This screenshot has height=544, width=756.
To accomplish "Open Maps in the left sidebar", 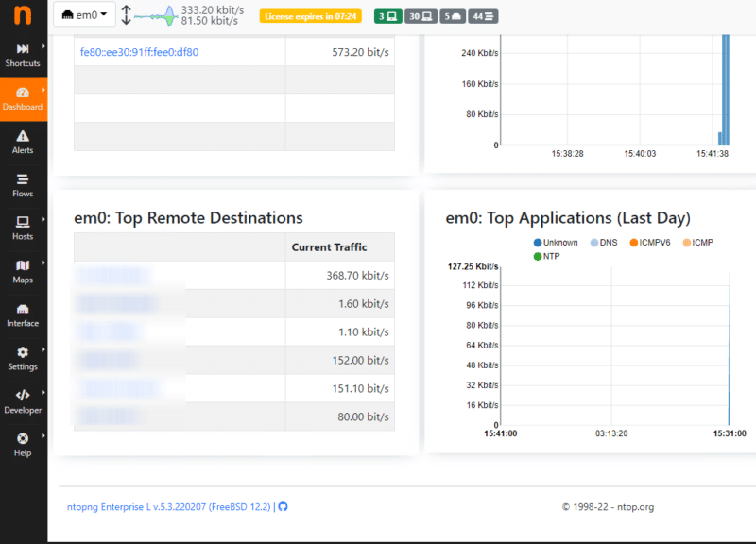I will [x=23, y=271].
